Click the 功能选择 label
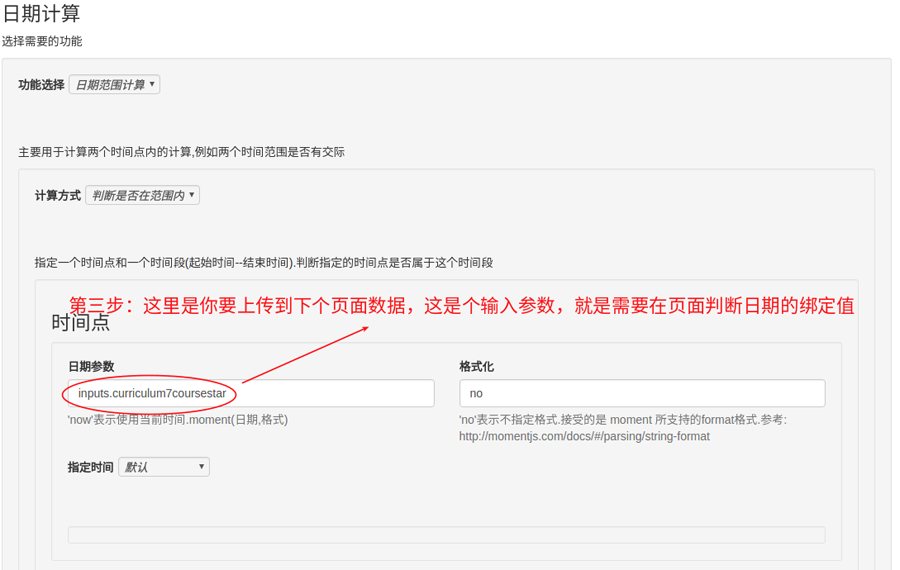 [x=41, y=85]
